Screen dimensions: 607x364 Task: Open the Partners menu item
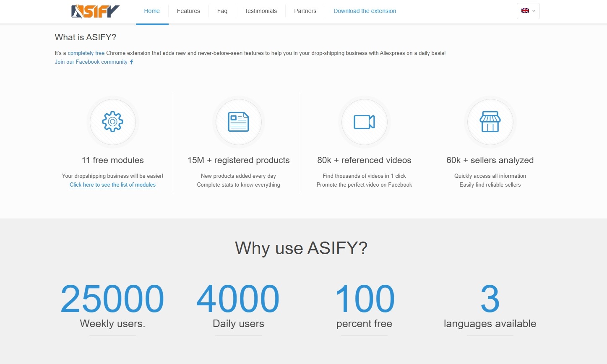pyautogui.click(x=305, y=11)
